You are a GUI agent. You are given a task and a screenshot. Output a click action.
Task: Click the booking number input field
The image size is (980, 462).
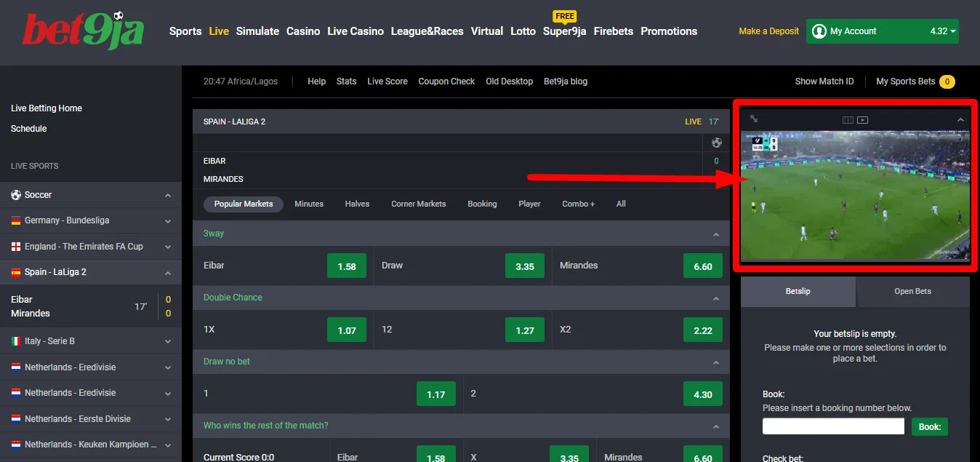pyautogui.click(x=832, y=426)
